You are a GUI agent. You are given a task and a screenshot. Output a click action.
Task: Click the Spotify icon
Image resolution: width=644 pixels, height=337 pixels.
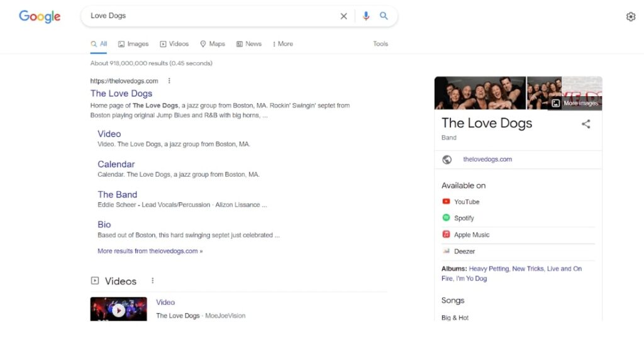point(446,218)
